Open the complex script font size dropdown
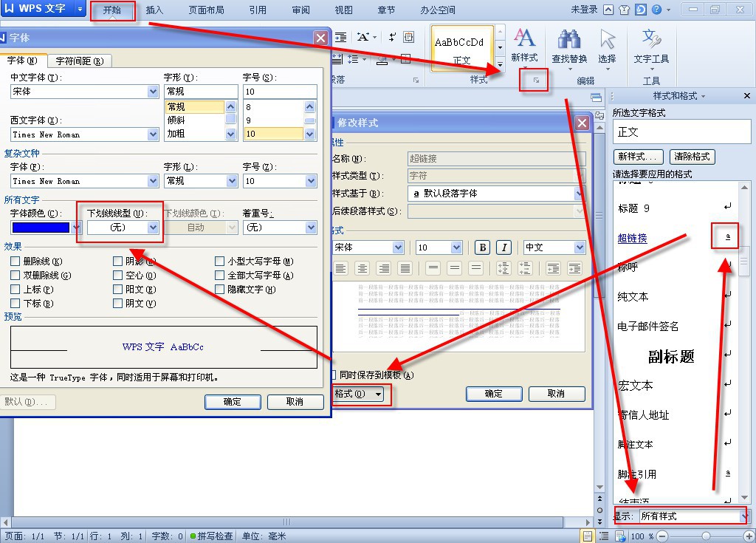 click(x=311, y=181)
